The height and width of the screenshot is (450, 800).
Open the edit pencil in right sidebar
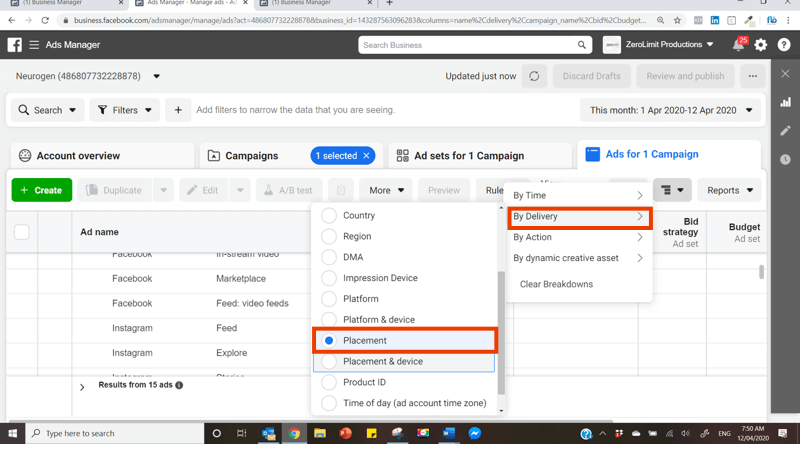[x=785, y=131]
